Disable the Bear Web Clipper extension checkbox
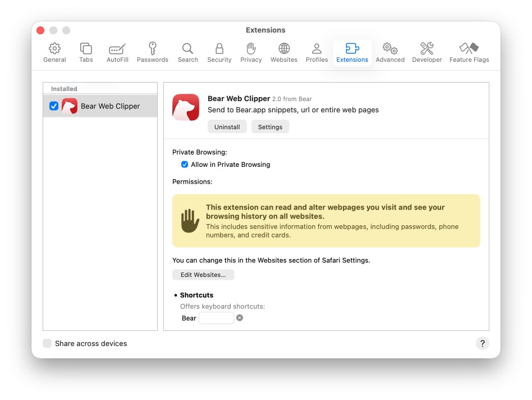 point(54,106)
